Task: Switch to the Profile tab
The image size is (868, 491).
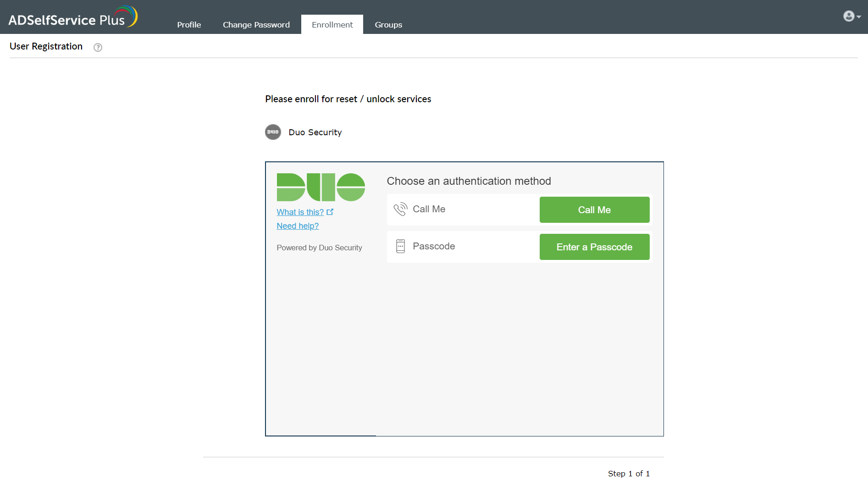Action: coord(189,25)
